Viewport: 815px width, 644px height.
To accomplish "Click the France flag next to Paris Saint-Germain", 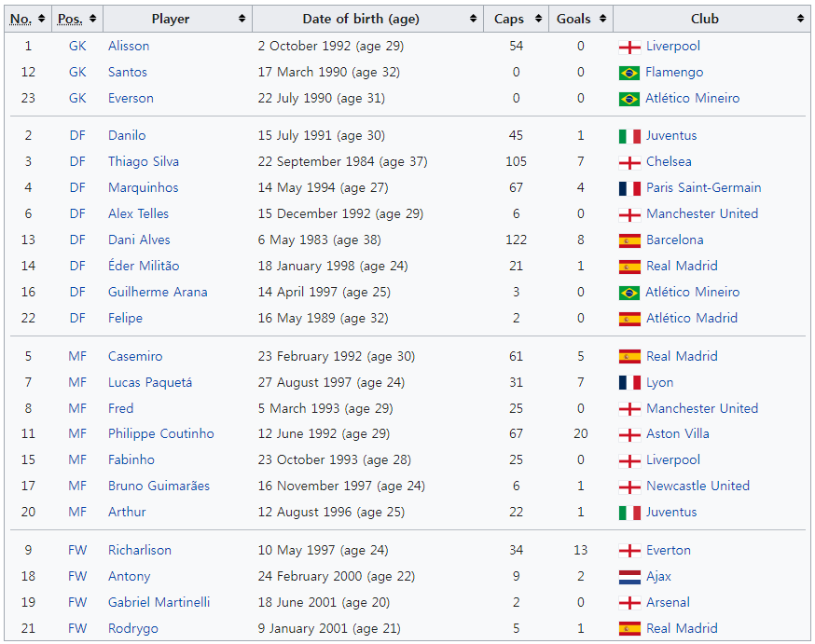I will click(x=629, y=188).
